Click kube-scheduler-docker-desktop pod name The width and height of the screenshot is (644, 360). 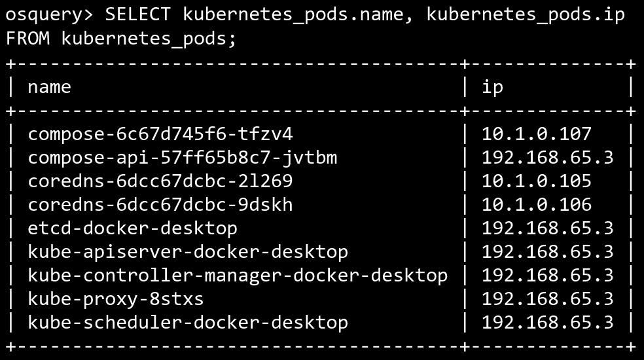point(188,323)
